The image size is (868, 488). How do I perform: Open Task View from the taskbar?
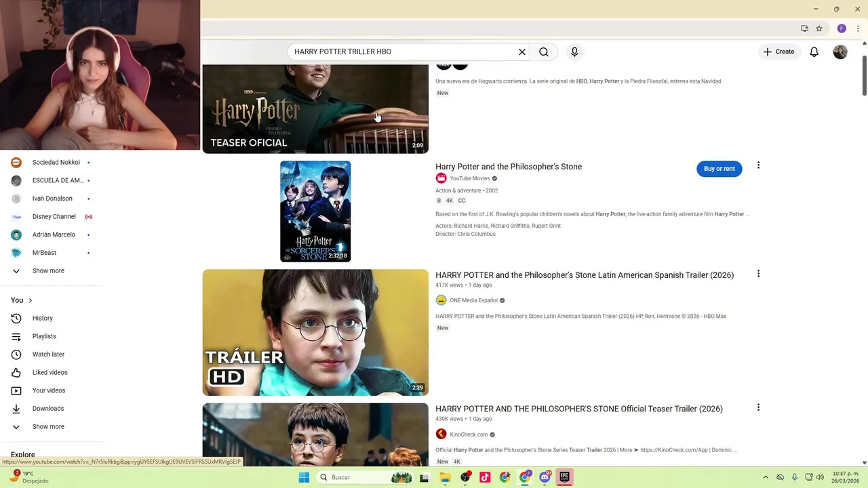click(x=425, y=477)
